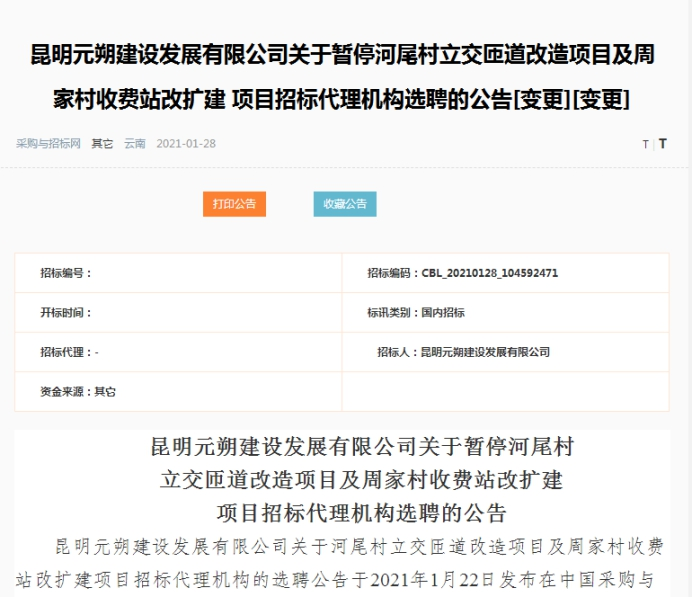693x597 pixels.
Task: Click the small T font size icon
Action: [x=645, y=144]
